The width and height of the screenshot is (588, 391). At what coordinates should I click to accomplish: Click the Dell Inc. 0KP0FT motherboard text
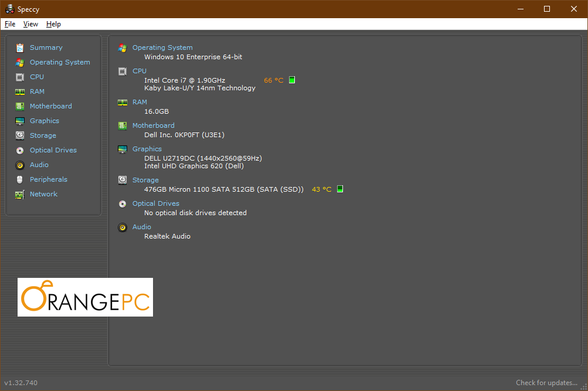pos(184,135)
